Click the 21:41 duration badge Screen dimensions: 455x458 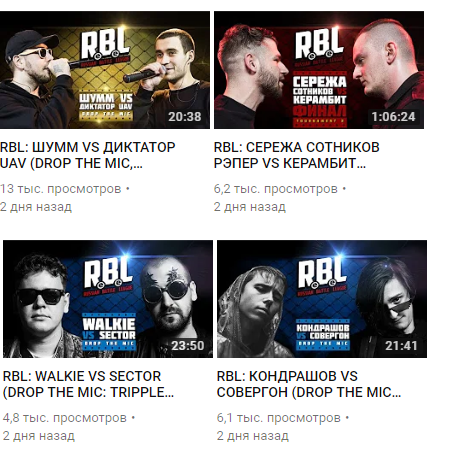[401, 346]
